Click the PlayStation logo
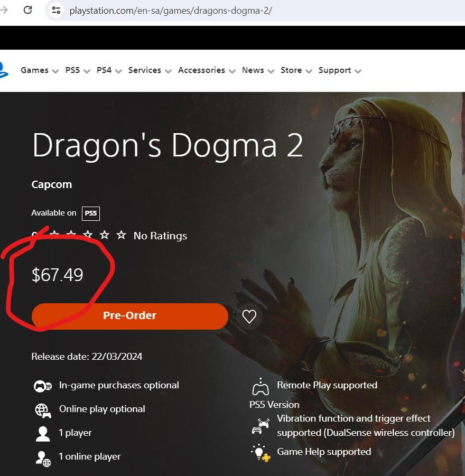 point(4,70)
